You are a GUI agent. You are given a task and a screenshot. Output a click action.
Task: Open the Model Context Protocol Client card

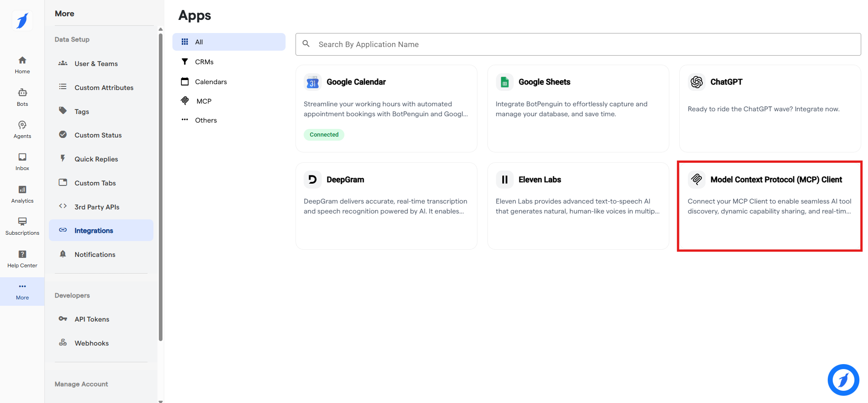[769, 206]
